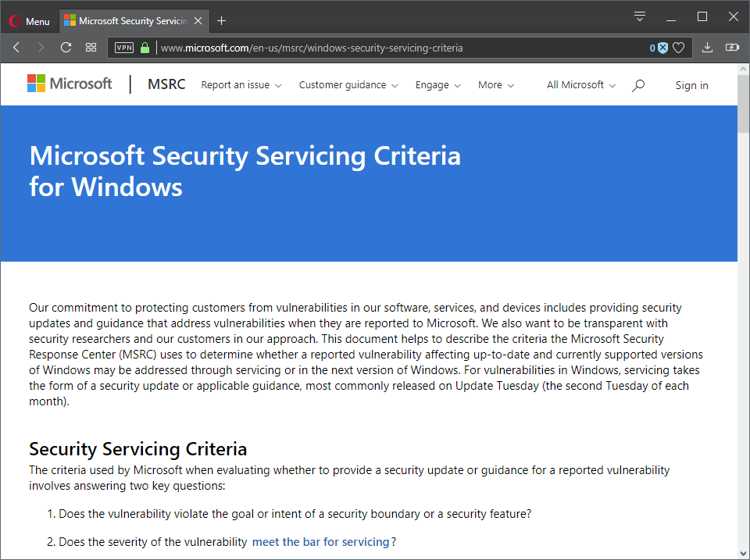Click the Security Servicing Criteria heading
The height and width of the screenshot is (560, 750).
[x=137, y=449]
